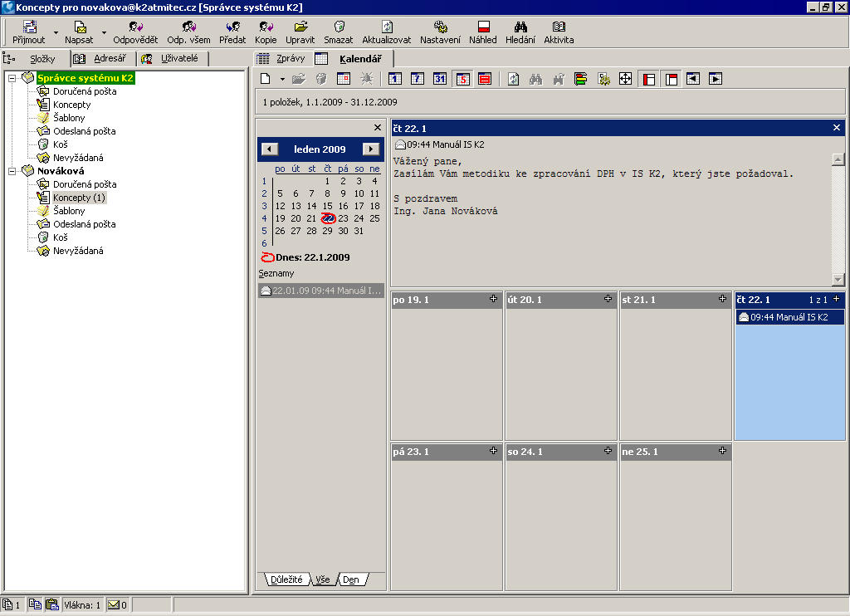This screenshot has width=850, height=616.
Task: Select the Den bottom tab
Action: point(351,579)
